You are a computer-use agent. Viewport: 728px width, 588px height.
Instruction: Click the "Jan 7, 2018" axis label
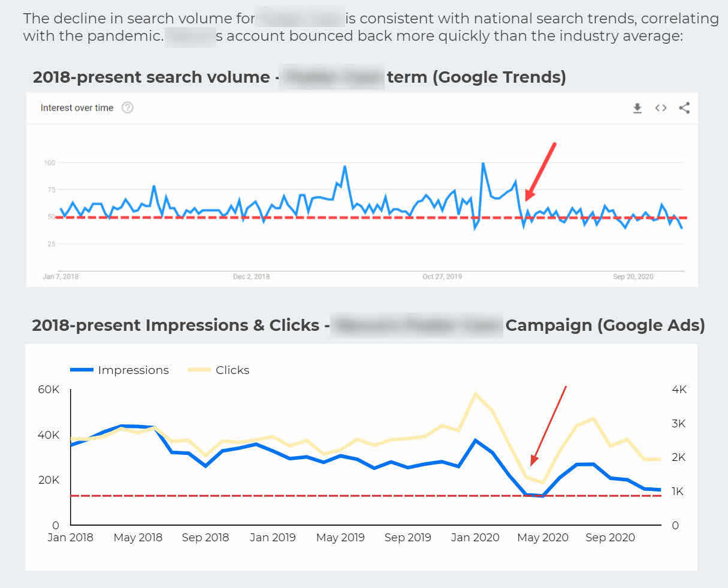click(x=61, y=276)
